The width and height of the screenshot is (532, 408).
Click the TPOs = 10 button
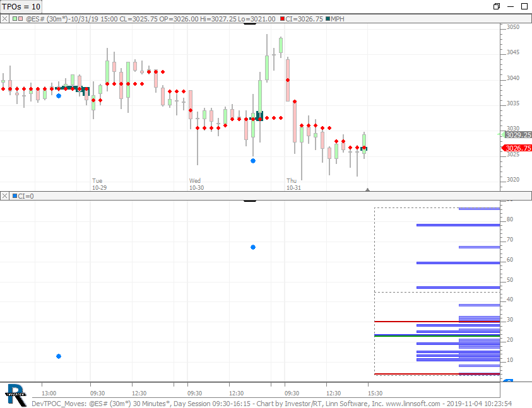21,6
